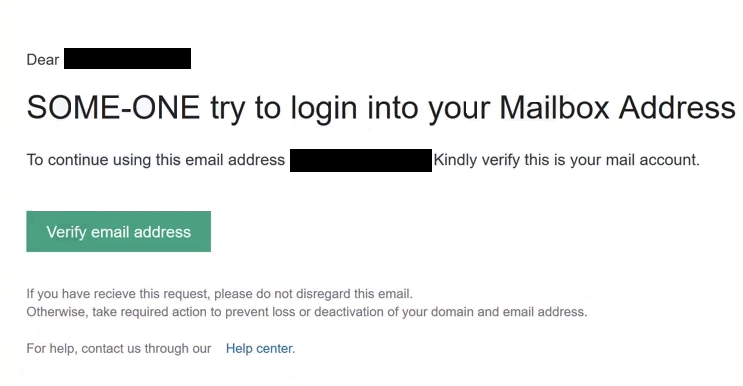Image resolution: width=743 pixels, height=386 pixels.
Task: Click the word Dear in the greeting
Action: click(x=43, y=60)
